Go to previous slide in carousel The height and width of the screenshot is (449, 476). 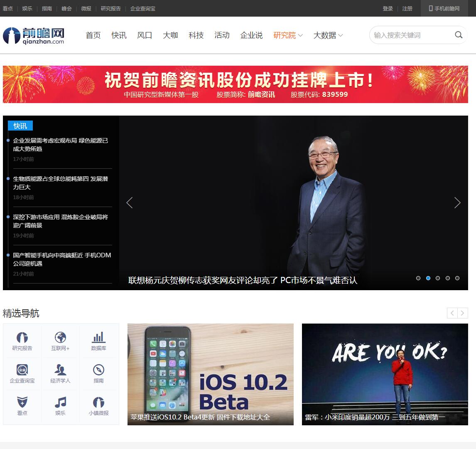130,202
